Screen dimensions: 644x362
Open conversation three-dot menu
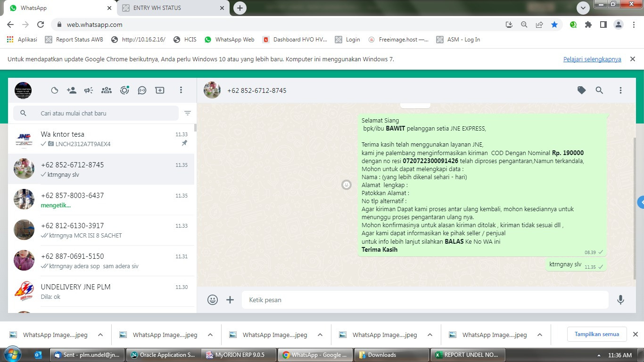point(620,90)
